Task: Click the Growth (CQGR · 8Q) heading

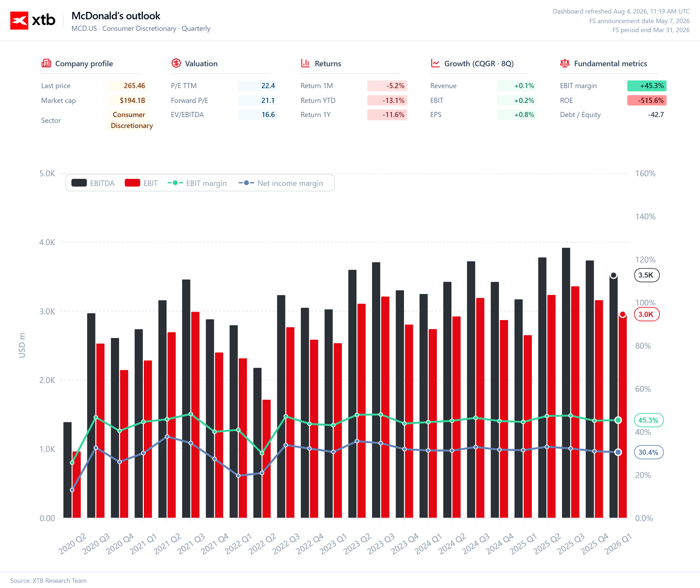Action: (x=479, y=64)
